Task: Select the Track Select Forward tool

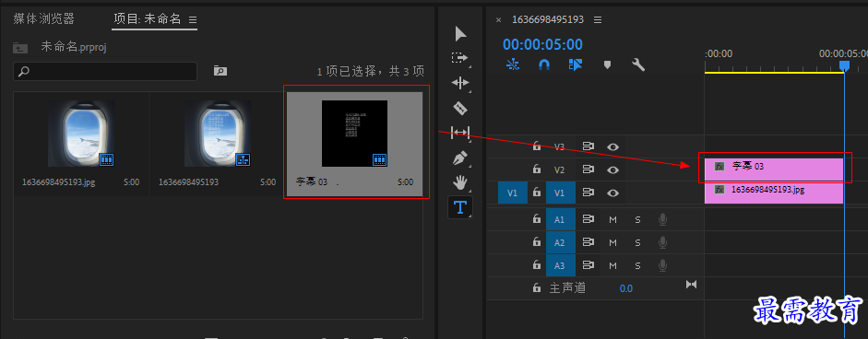Action: [459, 57]
